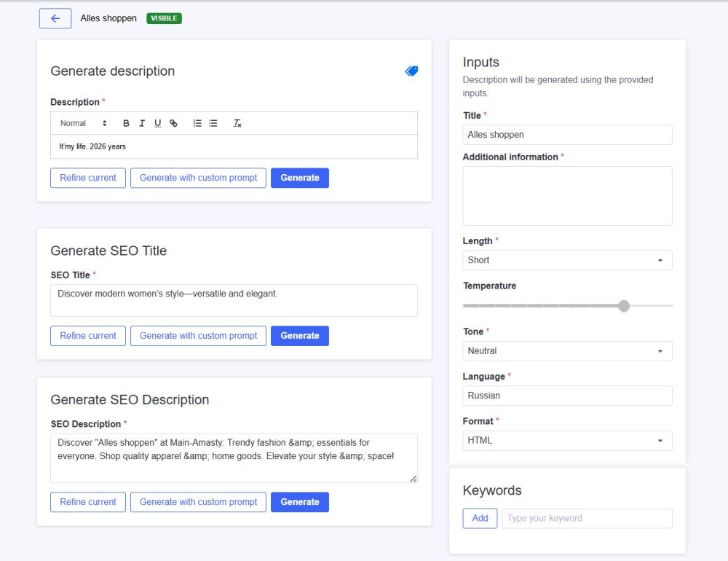
Task: Open the Length dropdown showing Short
Action: click(567, 260)
